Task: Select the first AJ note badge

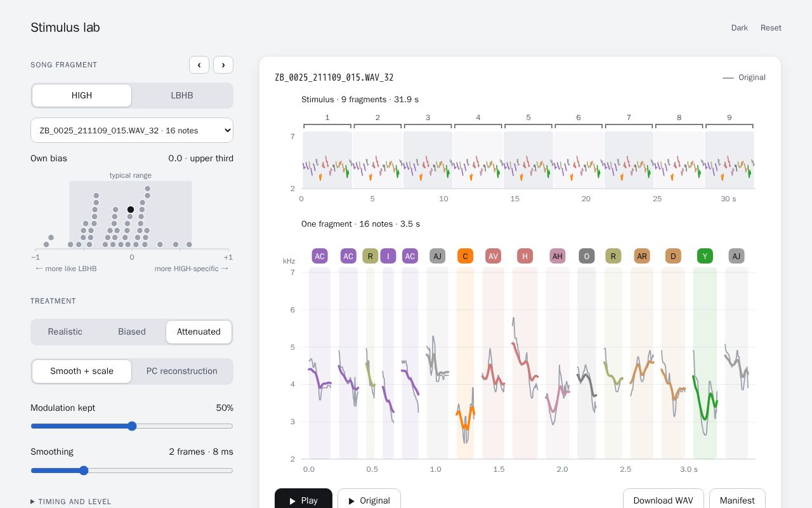Action: point(437,256)
